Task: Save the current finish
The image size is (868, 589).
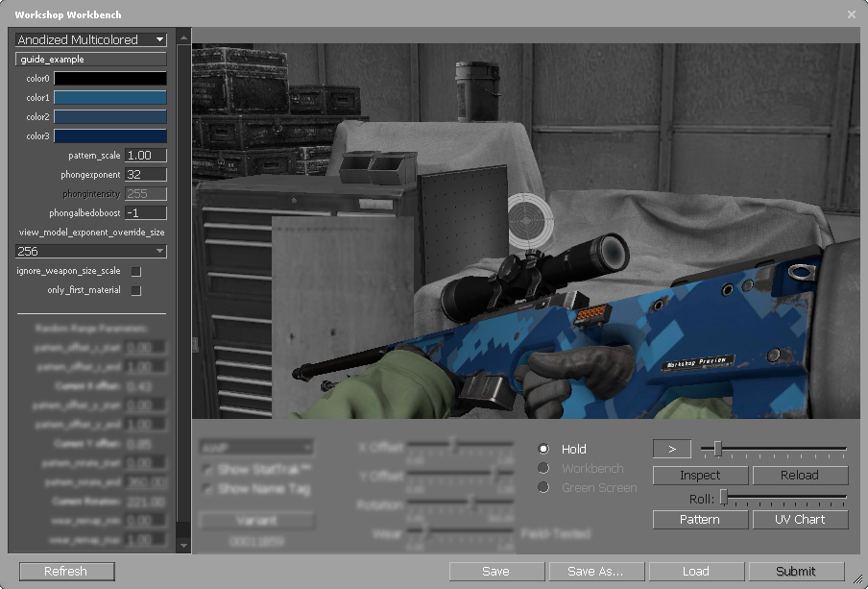Action: 496,572
